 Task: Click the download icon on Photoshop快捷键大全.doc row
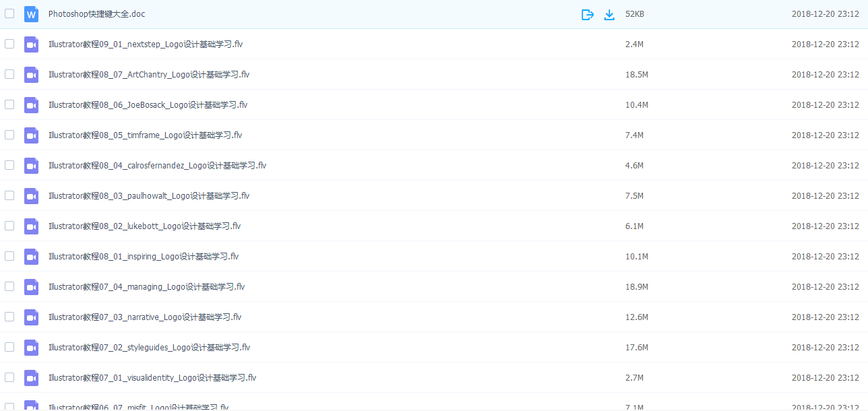pyautogui.click(x=609, y=14)
